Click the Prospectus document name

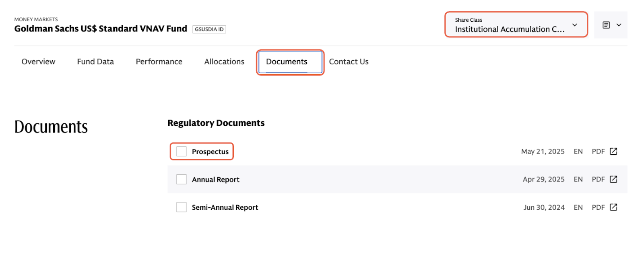210,151
